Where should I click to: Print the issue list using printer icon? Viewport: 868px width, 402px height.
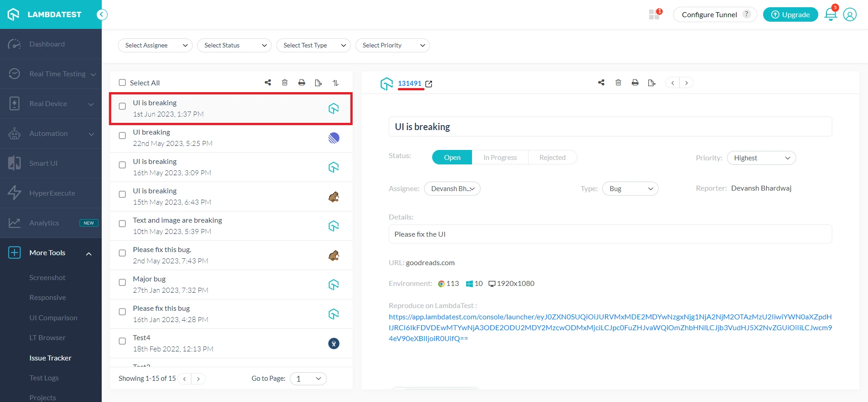pyautogui.click(x=302, y=83)
